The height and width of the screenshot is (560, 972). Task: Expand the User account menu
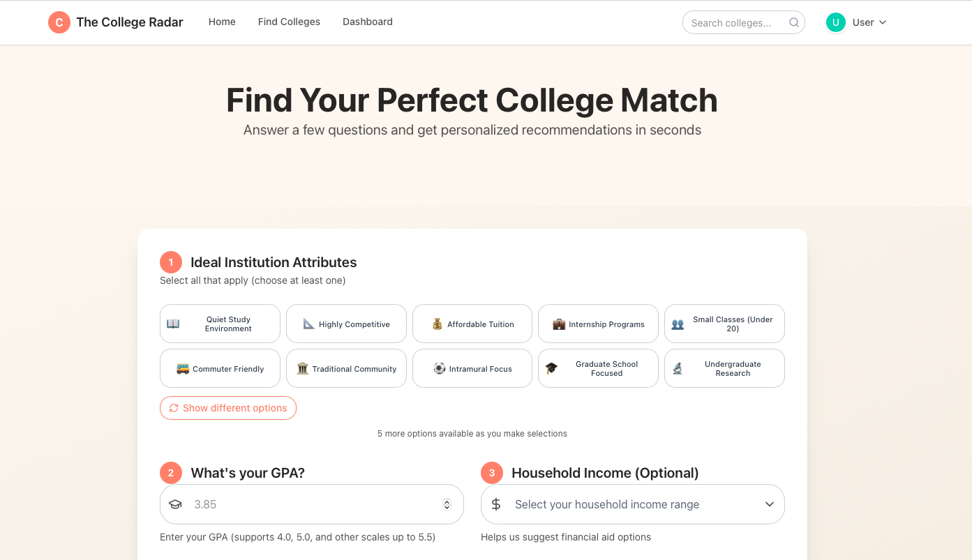tap(857, 22)
